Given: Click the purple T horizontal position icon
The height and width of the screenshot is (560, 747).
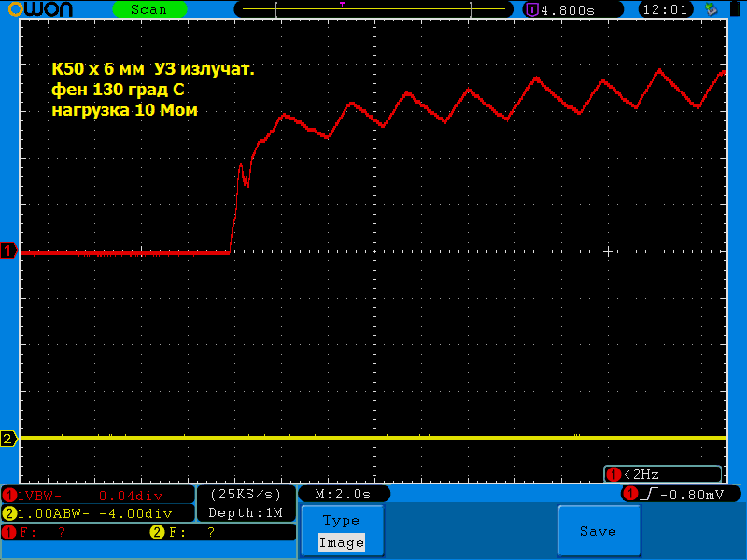Looking at the screenshot, I should pyautogui.click(x=532, y=9).
